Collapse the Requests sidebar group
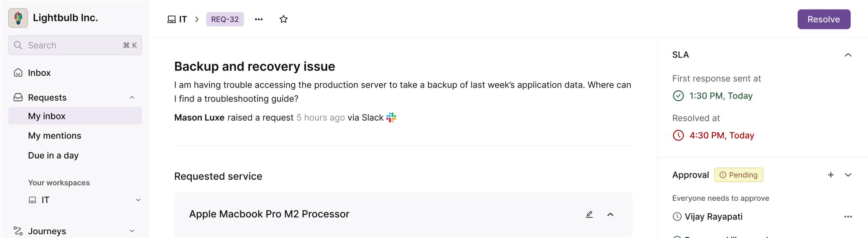This screenshot has width=868, height=238. tap(132, 98)
